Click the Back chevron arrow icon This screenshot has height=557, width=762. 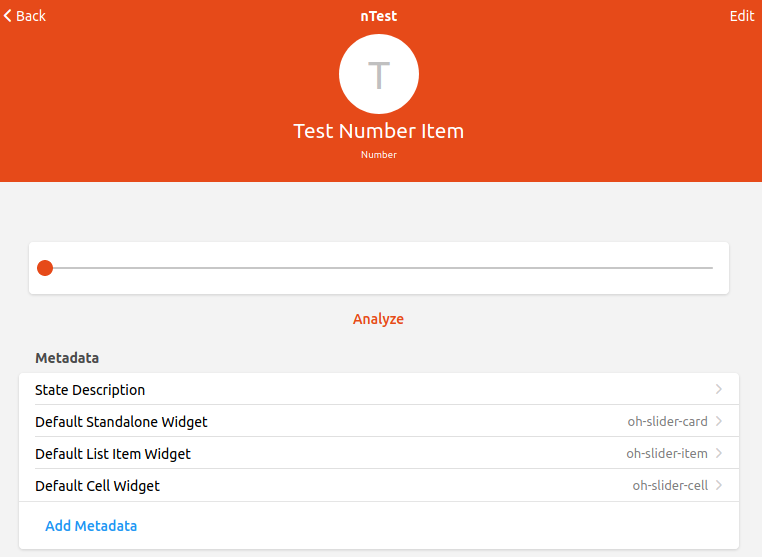coord(8,16)
